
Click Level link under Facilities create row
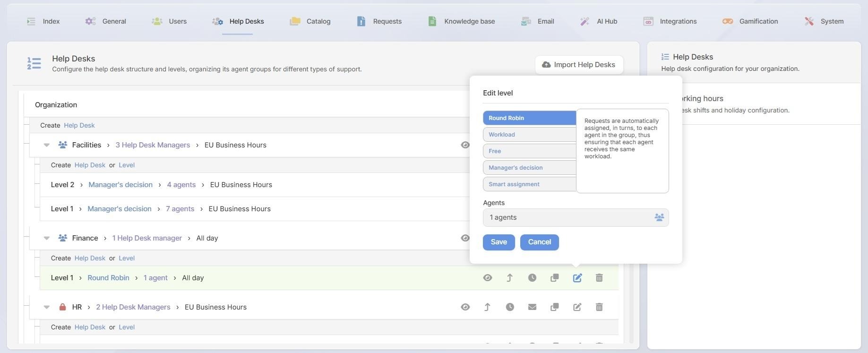127,165
